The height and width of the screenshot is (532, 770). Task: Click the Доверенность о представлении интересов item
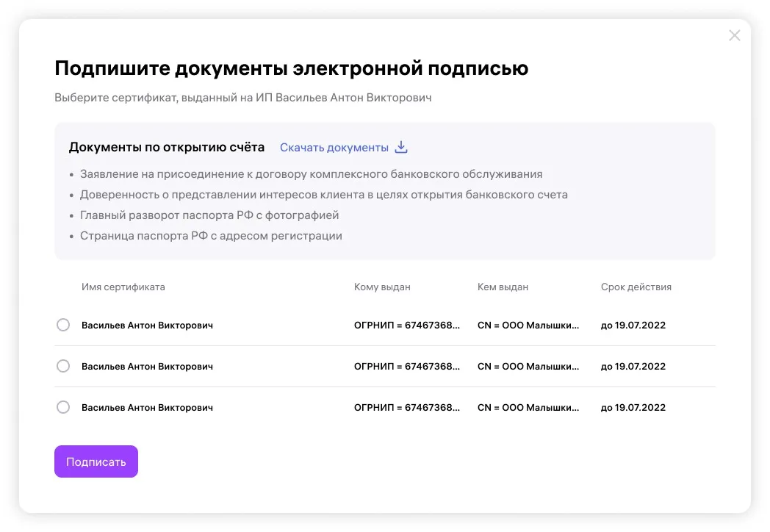[323, 195]
